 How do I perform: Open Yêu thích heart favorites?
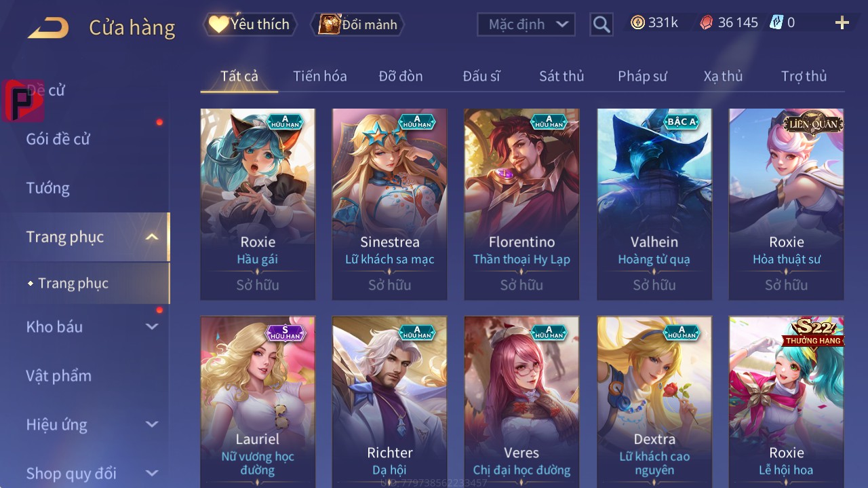coord(250,24)
